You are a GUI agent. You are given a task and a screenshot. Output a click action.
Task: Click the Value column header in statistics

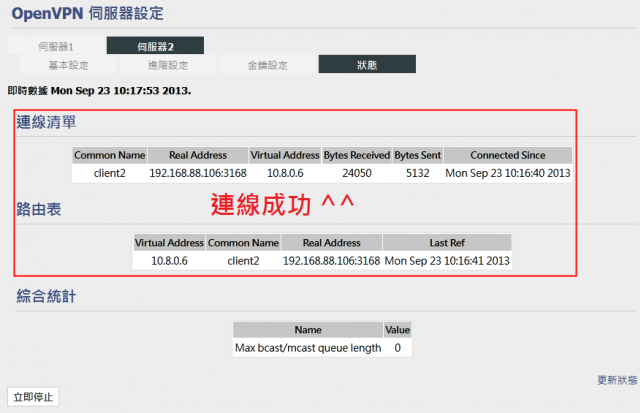tap(398, 330)
